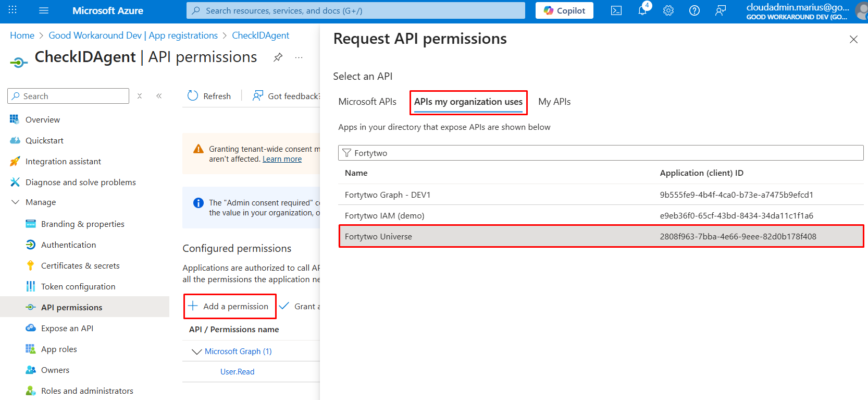Collapse the Microsoft Graph (1) group
The height and width of the screenshot is (400, 868).
pos(196,351)
